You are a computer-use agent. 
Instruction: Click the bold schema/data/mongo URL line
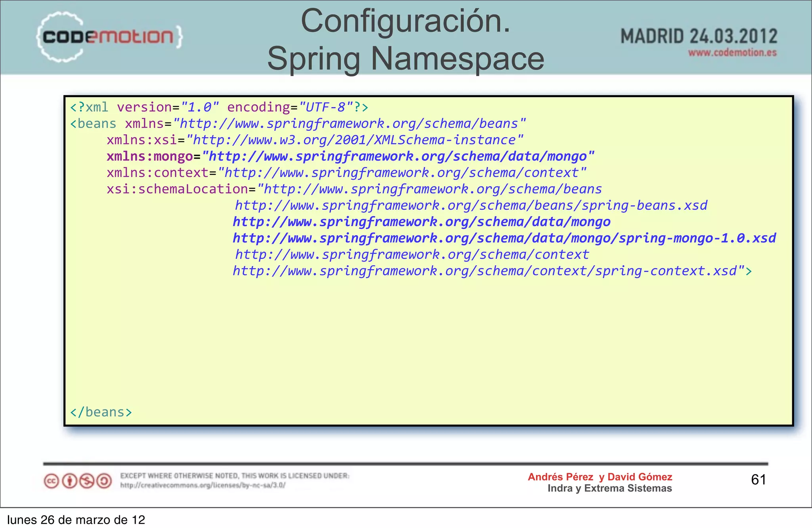422,222
